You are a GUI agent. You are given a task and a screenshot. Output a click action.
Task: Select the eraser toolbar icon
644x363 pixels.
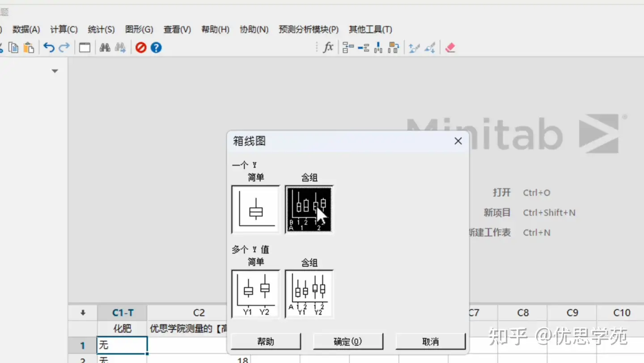point(450,46)
